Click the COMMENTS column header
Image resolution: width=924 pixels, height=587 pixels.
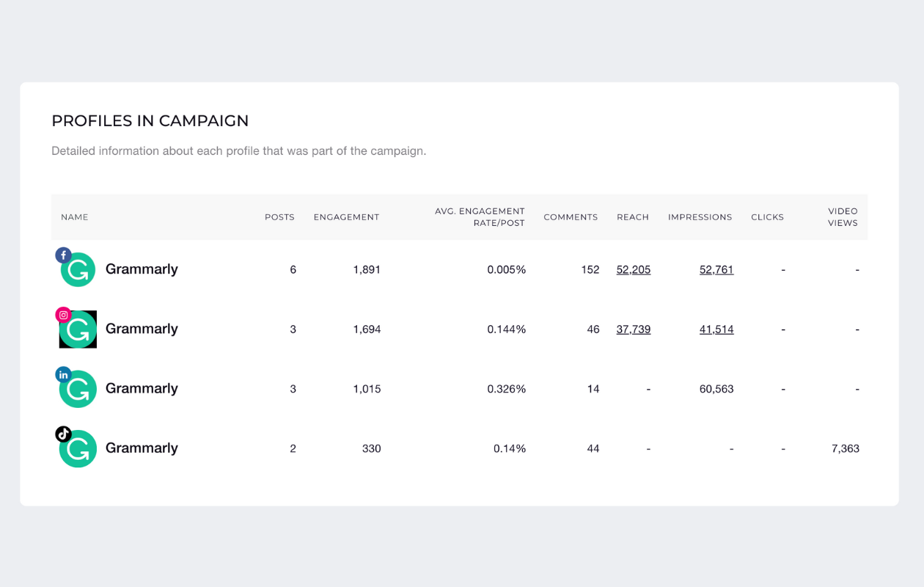click(x=571, y=217)
